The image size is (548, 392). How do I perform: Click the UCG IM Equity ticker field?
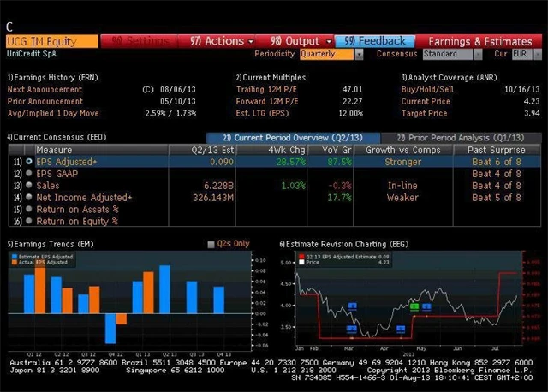[x=52, y=41]
